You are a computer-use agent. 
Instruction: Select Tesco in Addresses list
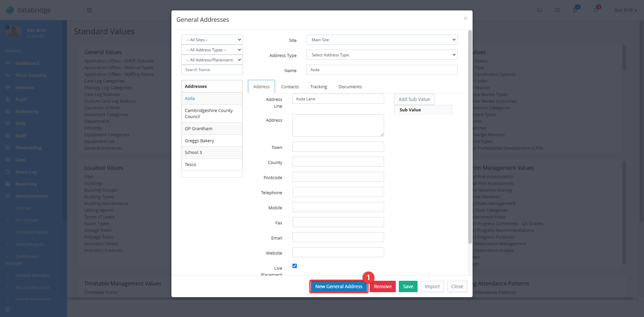(x=212, y=164)
